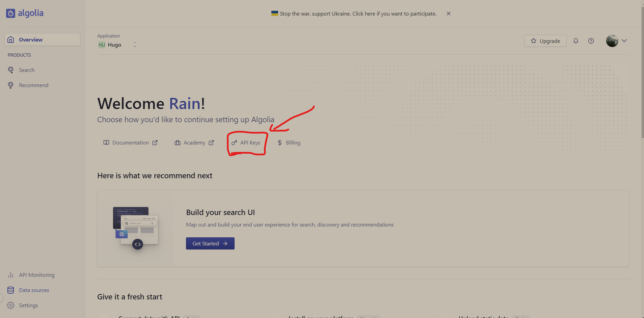This screenshot has height=318, width=644.
Task: Open API Monitoring in sidebar
Action: click(x=36, y=275)
